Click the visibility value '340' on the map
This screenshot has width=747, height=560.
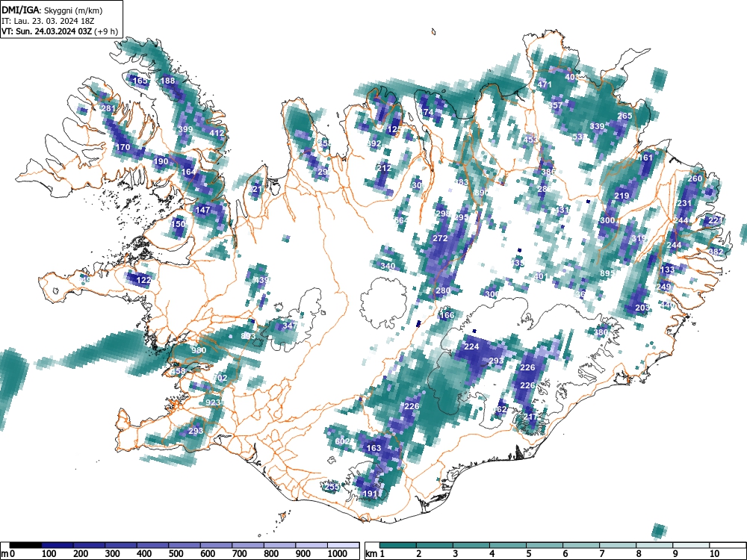[x=388, y=266]
